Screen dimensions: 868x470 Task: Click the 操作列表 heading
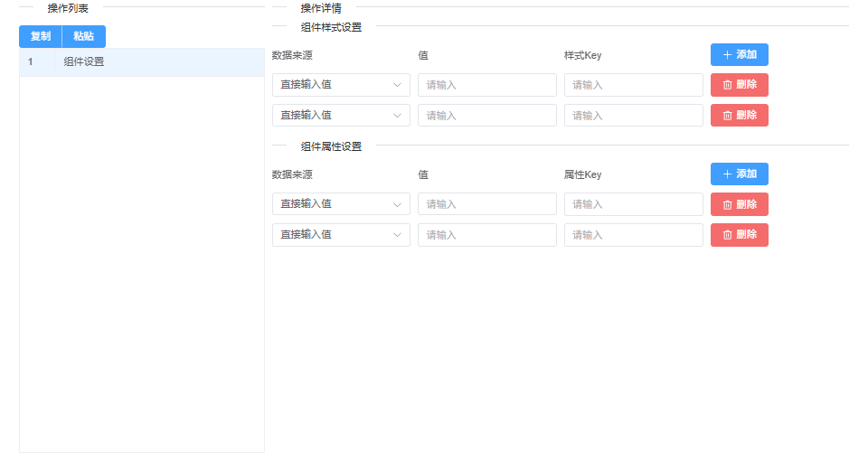68,8
